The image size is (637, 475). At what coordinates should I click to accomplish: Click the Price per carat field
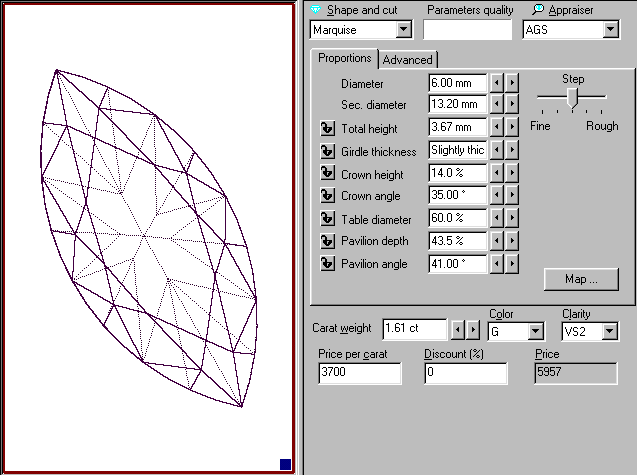359,373
